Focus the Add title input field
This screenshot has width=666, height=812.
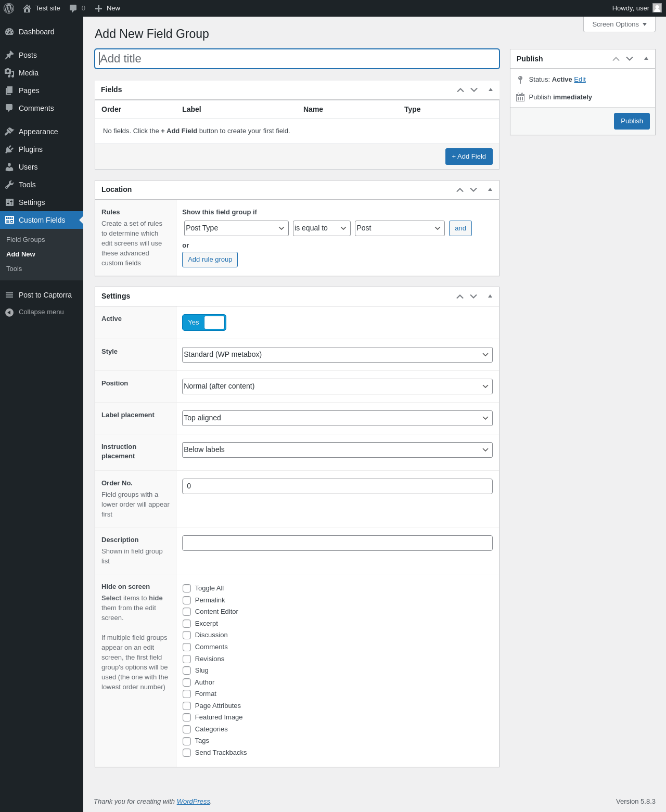tap(297, 59)
